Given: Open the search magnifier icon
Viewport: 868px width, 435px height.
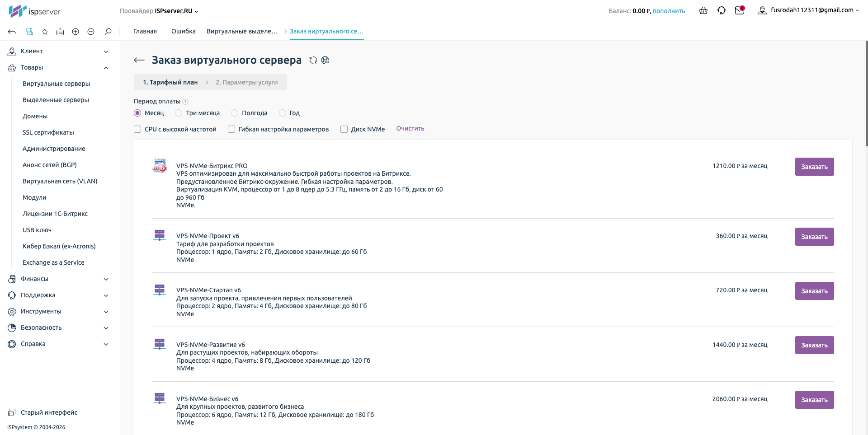Looking at the screenshot, I should click(x=108, y=32).
